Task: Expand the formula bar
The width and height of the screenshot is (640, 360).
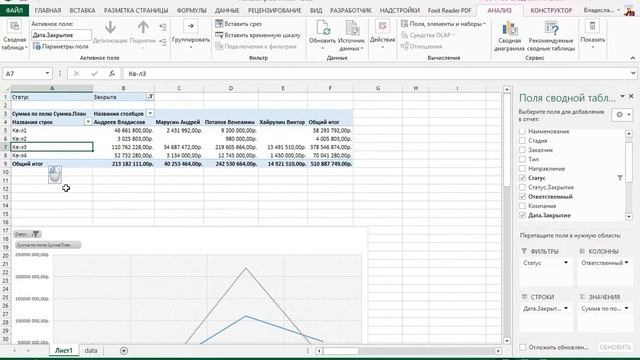Action: point(633,73)
